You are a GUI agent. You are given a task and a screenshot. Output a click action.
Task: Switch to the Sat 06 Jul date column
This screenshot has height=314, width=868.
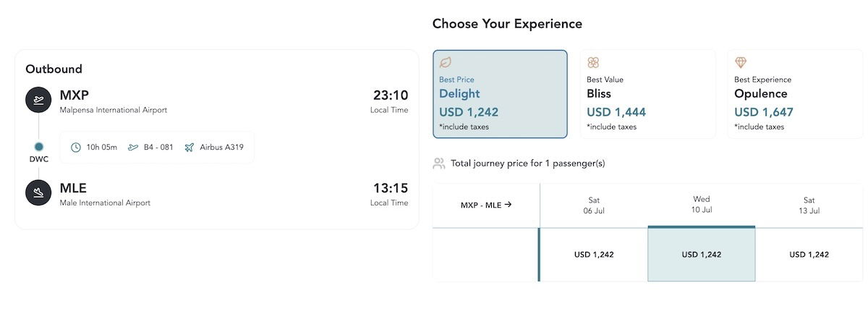pos(594,205)
